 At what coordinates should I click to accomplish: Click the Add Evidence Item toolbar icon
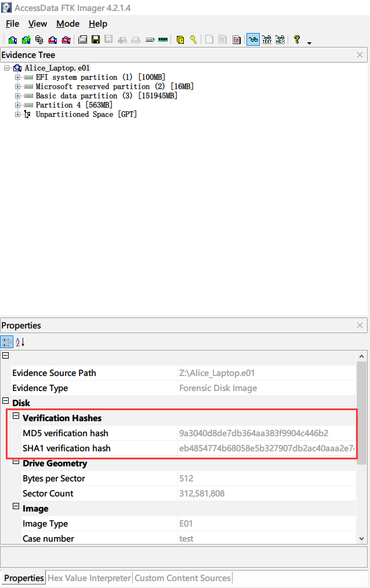[12, 39]
